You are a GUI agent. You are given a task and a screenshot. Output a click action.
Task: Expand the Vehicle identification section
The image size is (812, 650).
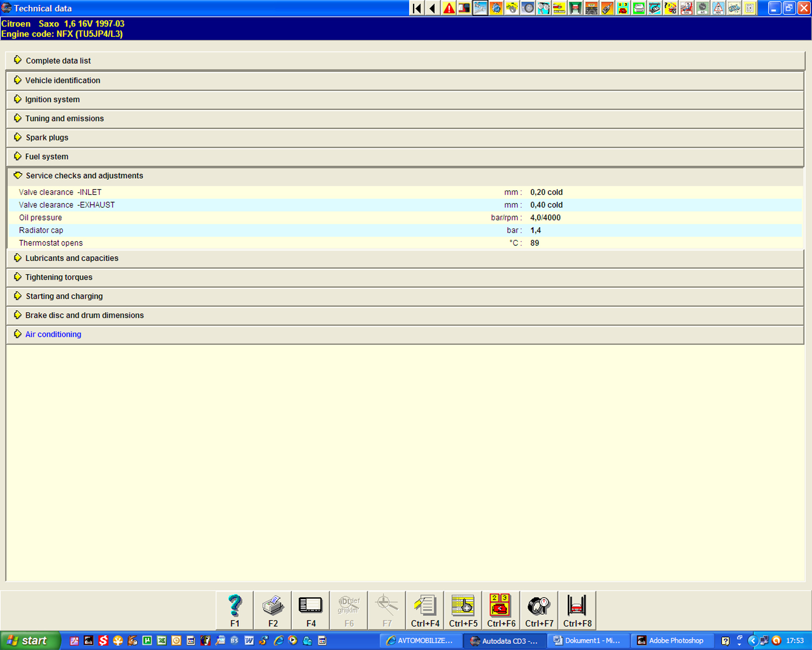pos(405,80)
